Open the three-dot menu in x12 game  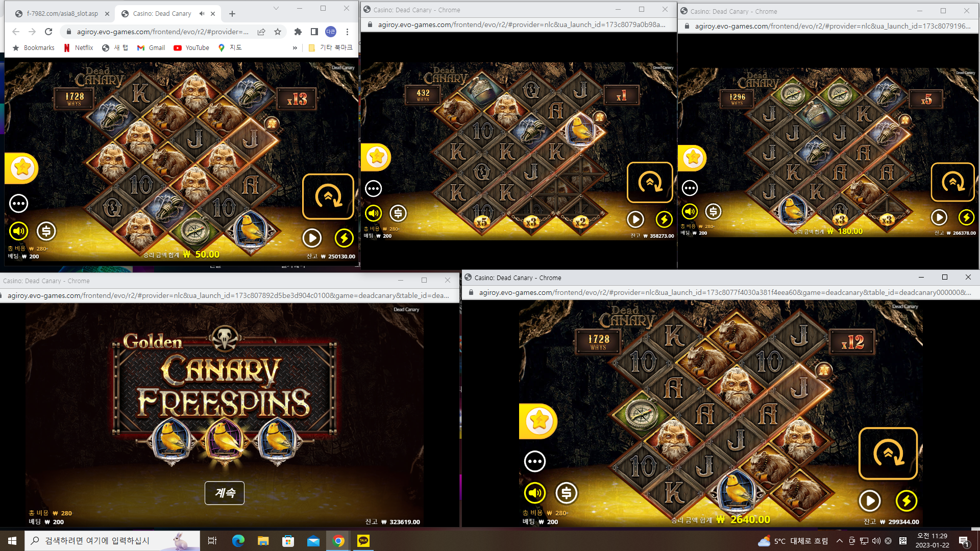[x=535, y=462]
